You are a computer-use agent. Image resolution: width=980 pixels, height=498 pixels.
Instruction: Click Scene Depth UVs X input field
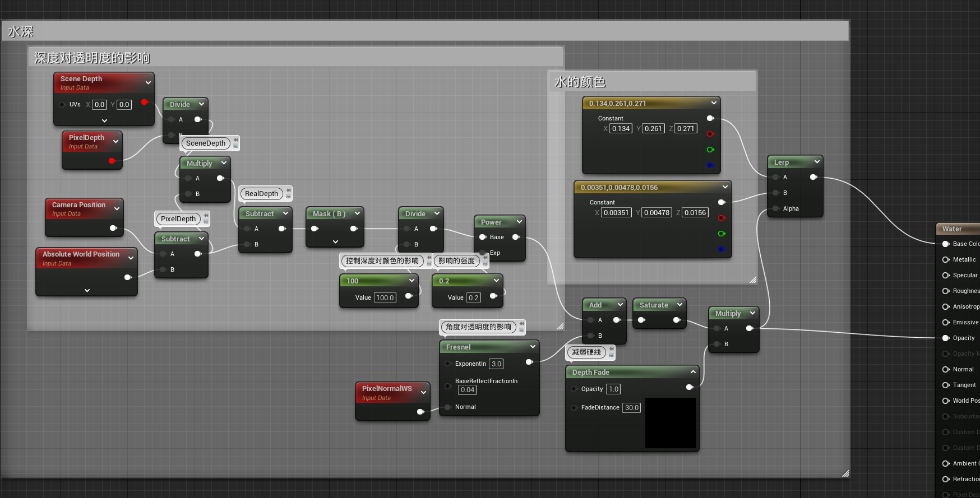[99, 104]
